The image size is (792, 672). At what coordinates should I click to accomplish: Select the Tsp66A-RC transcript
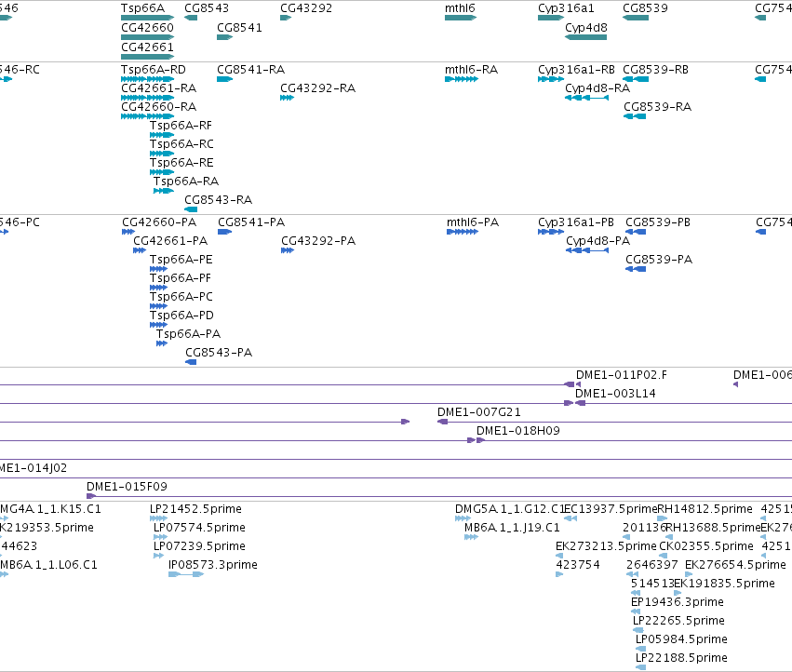tap(162, 154)
